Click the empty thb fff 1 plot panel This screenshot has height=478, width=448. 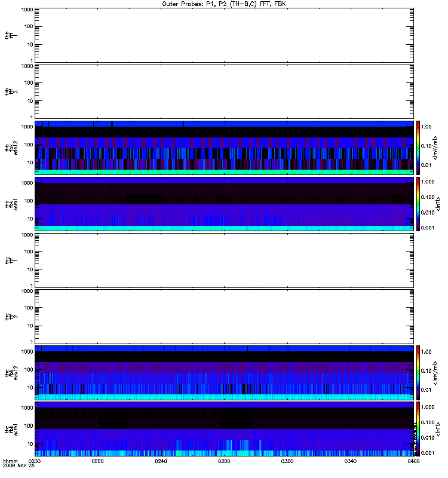coord(224,35)
